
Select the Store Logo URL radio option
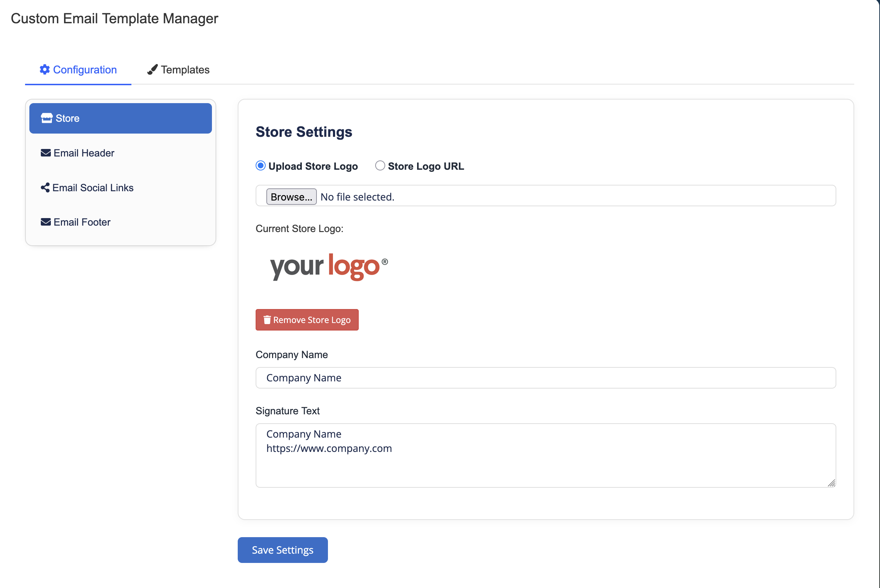tap(380, 166)
